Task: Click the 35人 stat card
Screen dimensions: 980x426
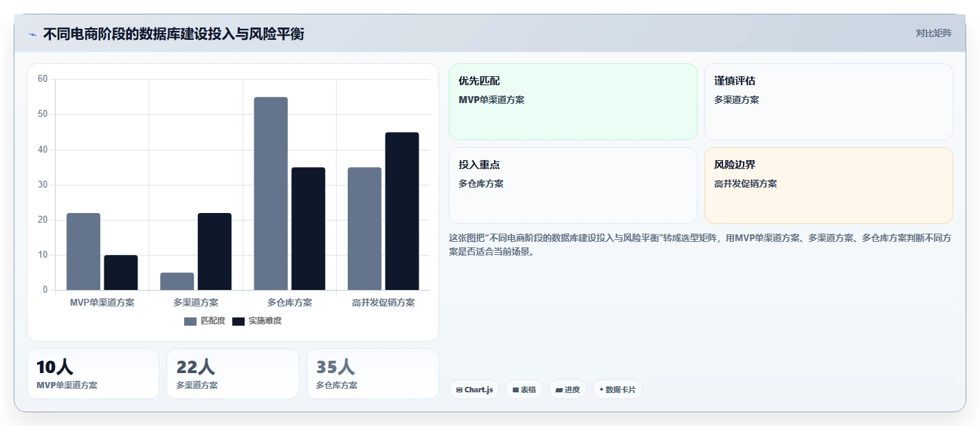Action: click(372, 374)
